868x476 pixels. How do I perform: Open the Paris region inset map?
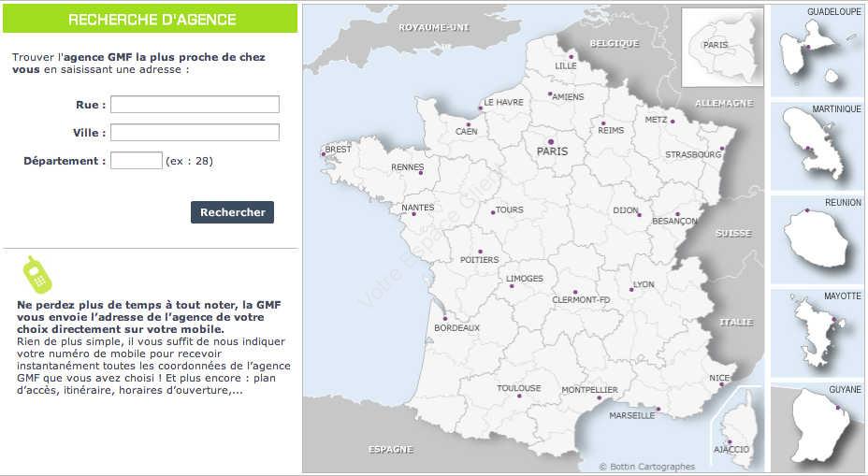[x=722, y=48]
